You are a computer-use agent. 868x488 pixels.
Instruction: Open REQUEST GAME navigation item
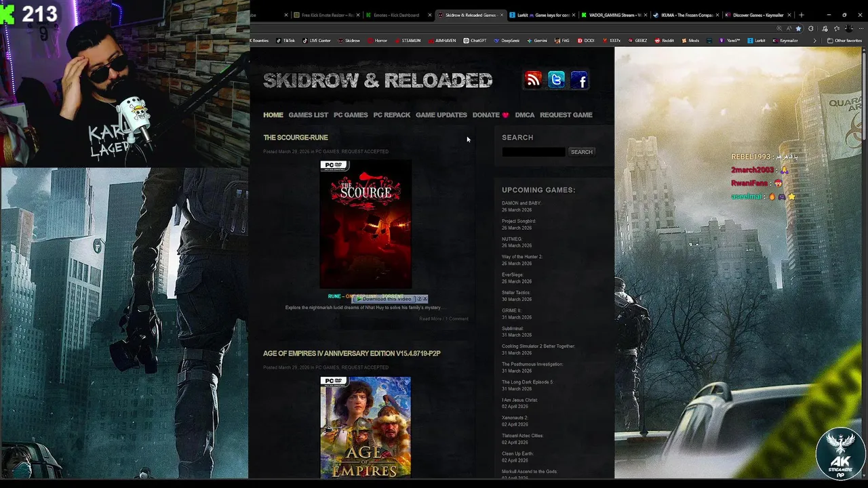[566, 115]
